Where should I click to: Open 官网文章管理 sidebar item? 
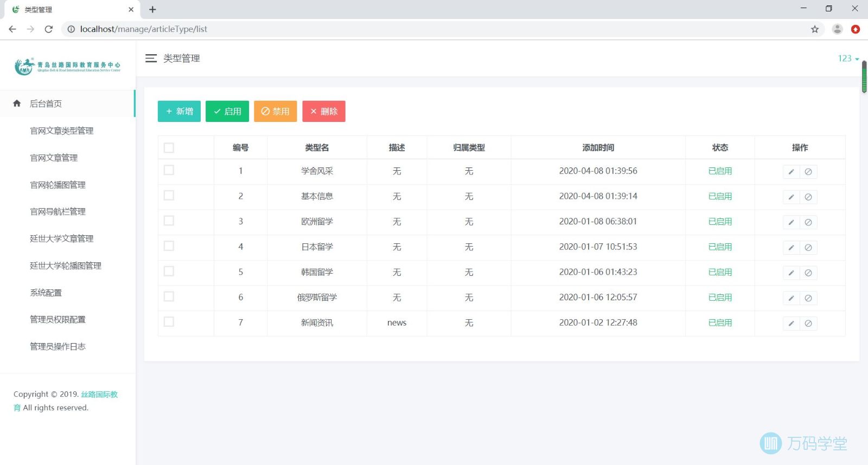[x=54, y=158]
